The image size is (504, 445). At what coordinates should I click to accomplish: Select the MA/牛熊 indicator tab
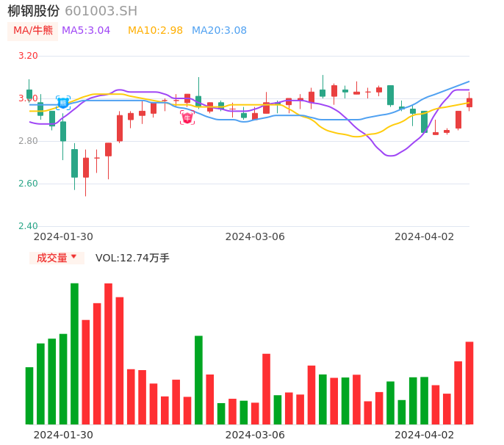pos(33,31)
